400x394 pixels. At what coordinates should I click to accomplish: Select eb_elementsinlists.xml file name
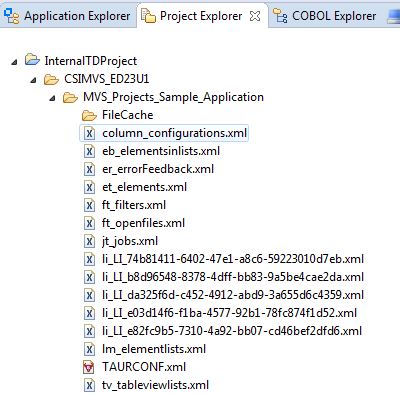click(161, 151)
